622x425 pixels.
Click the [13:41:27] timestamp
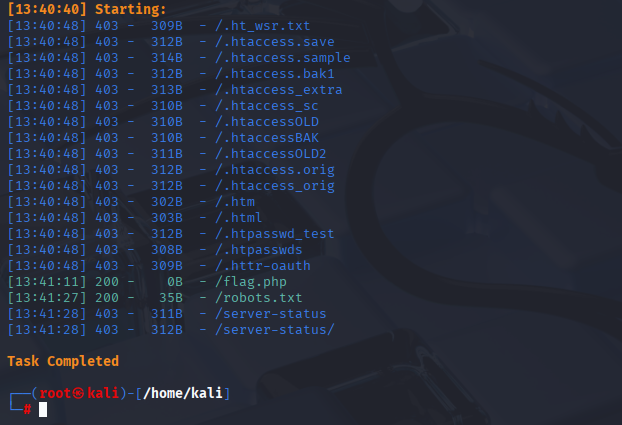point(47,298)
